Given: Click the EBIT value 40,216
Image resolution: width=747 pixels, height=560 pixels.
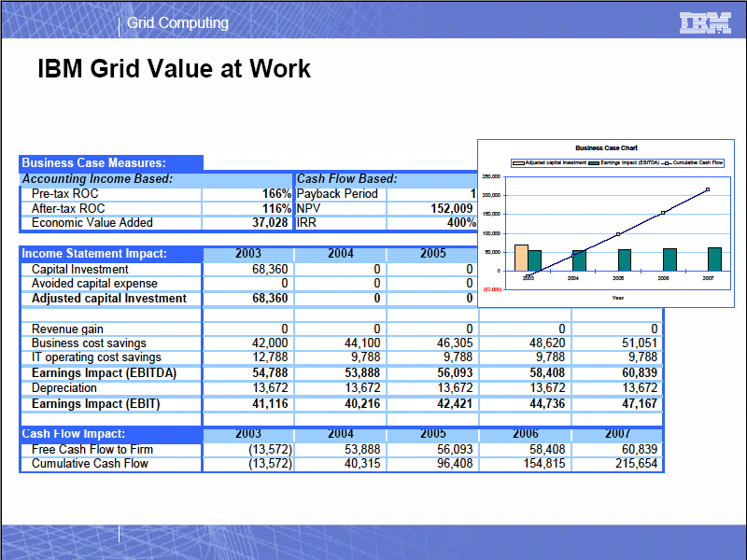Looking at the screenshot, I should coord(362,404).
